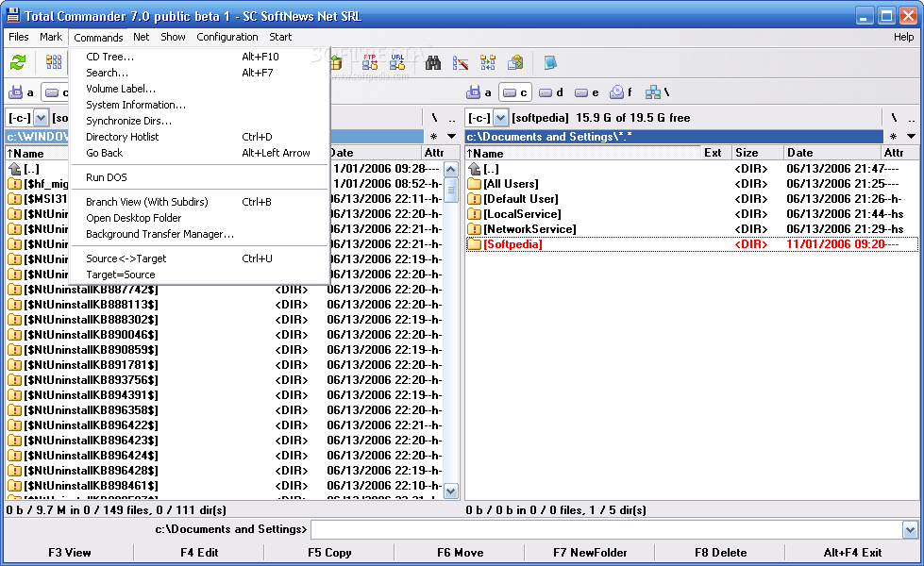924x566 pixels.
Task: Open the Configuration menu
Action: tap(228, 37)
